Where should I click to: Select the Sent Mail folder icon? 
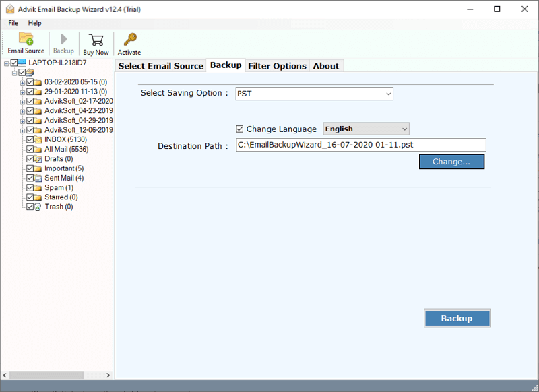pyautogui.click(x=38, y=178)
